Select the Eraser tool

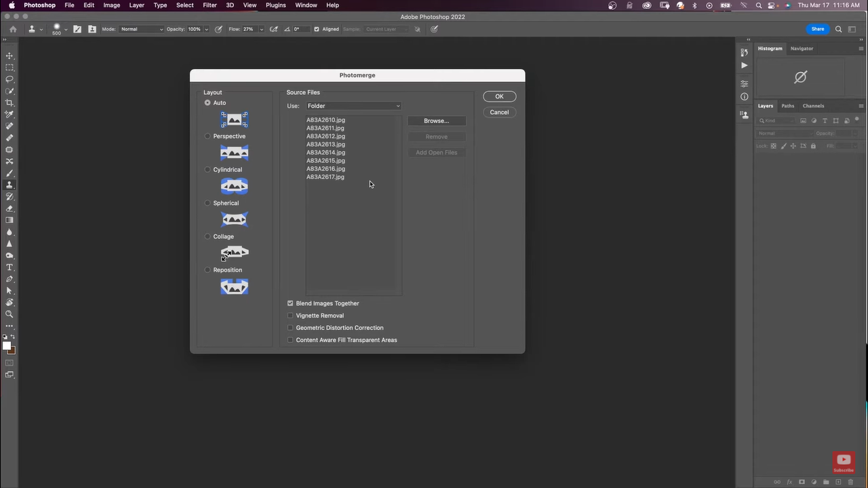[x=9, y=208]
